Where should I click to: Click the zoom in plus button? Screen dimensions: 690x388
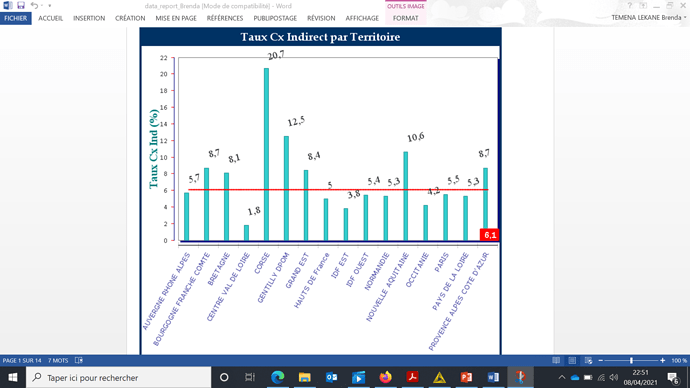point(662,360)
